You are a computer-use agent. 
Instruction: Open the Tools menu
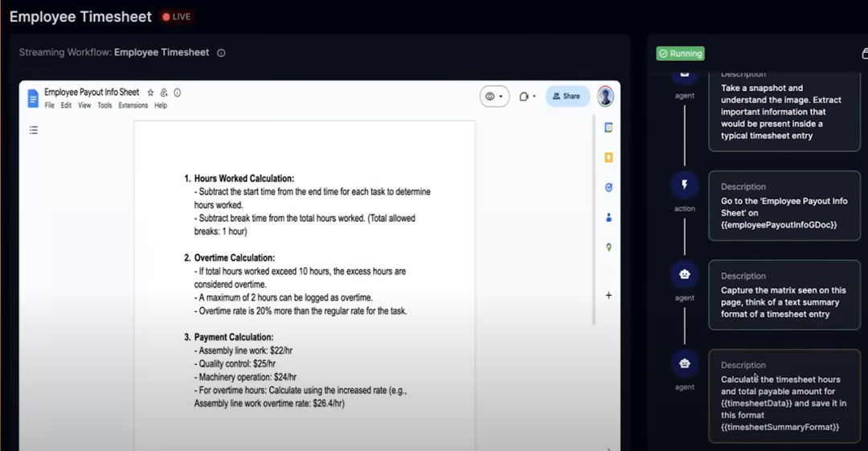coord(104,105)
